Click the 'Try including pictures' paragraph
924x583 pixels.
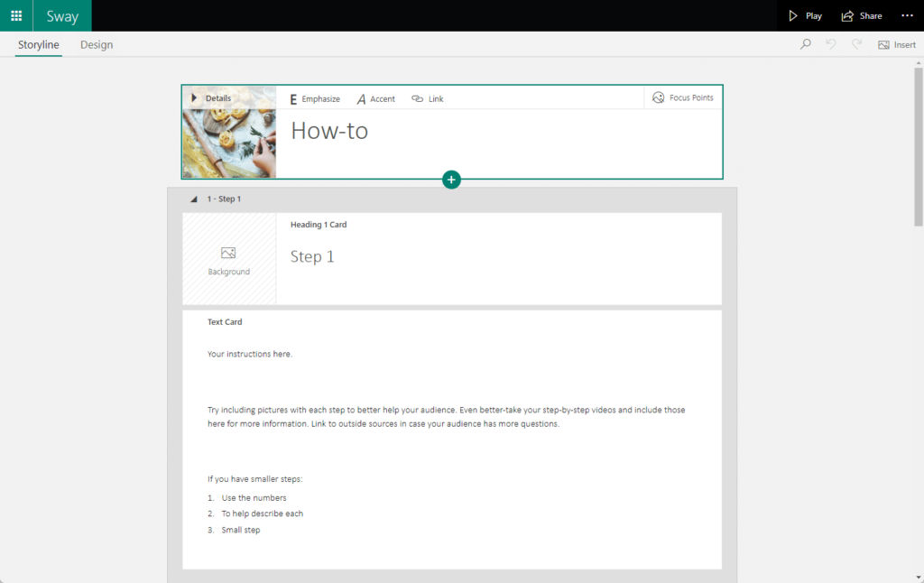pyautogui.click(x=446, y=417)
